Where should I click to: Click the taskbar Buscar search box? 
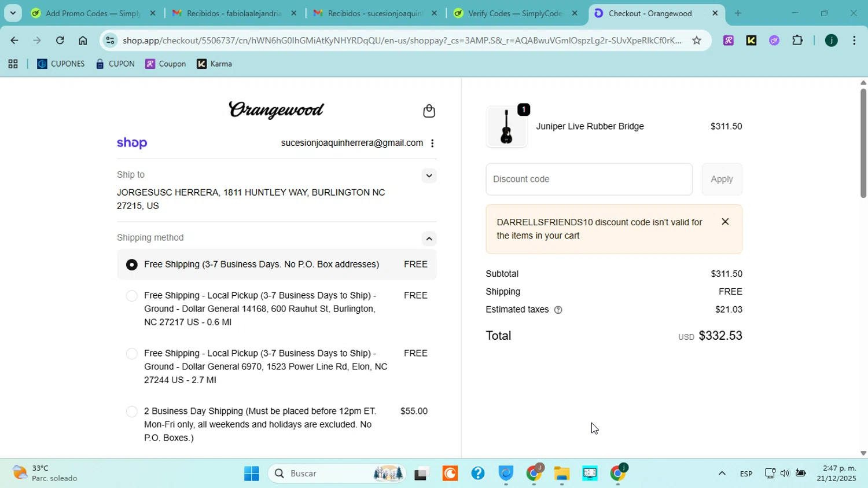click(338, 474)
